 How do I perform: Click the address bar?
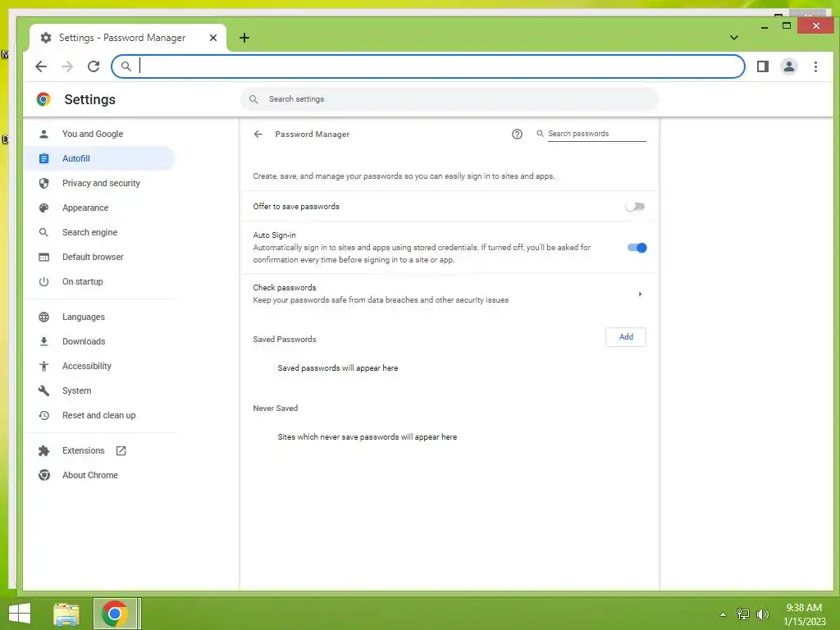pos(428,66)
